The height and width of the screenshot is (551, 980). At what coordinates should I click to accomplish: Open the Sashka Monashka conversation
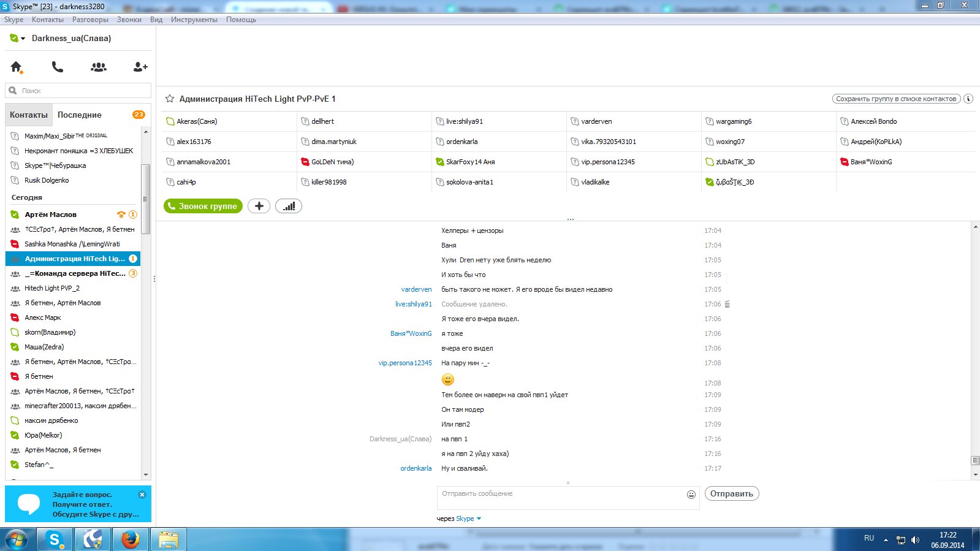pyautogui.click(x=73, y=244)
